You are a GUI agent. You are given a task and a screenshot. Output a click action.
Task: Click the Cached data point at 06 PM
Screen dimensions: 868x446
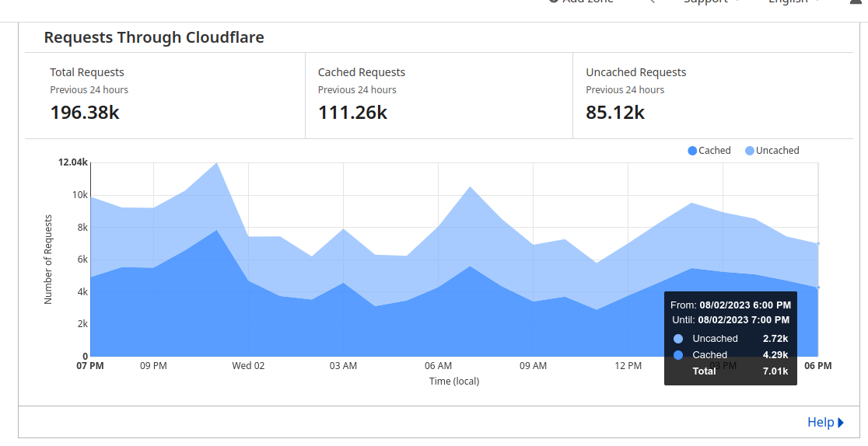tap(818, 287)
